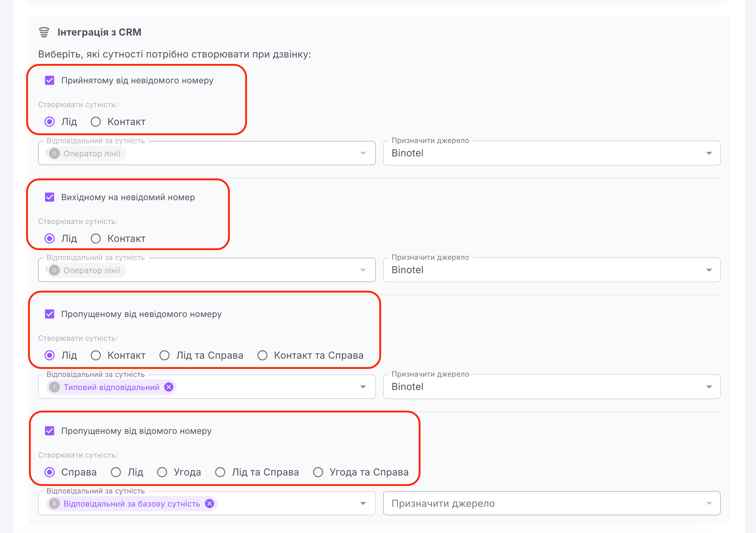
Task: Choose 'Угода' radio for missed known number
Action: (162, 472)
